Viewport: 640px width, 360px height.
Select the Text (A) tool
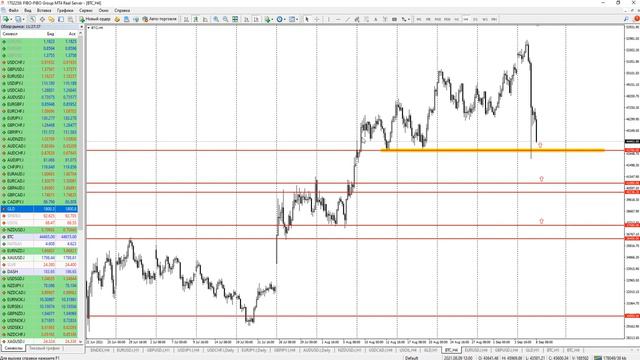(x=376, y=19)
